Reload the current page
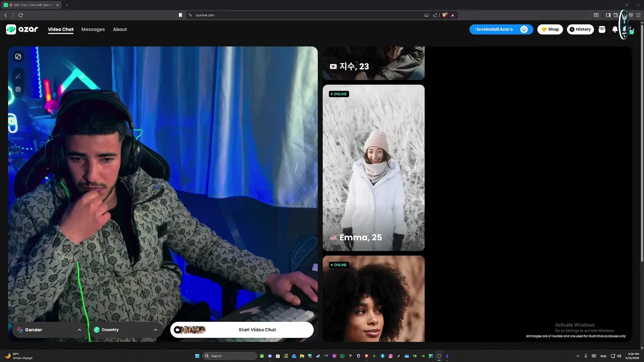The image size is (644, 362). coord(21,15)
